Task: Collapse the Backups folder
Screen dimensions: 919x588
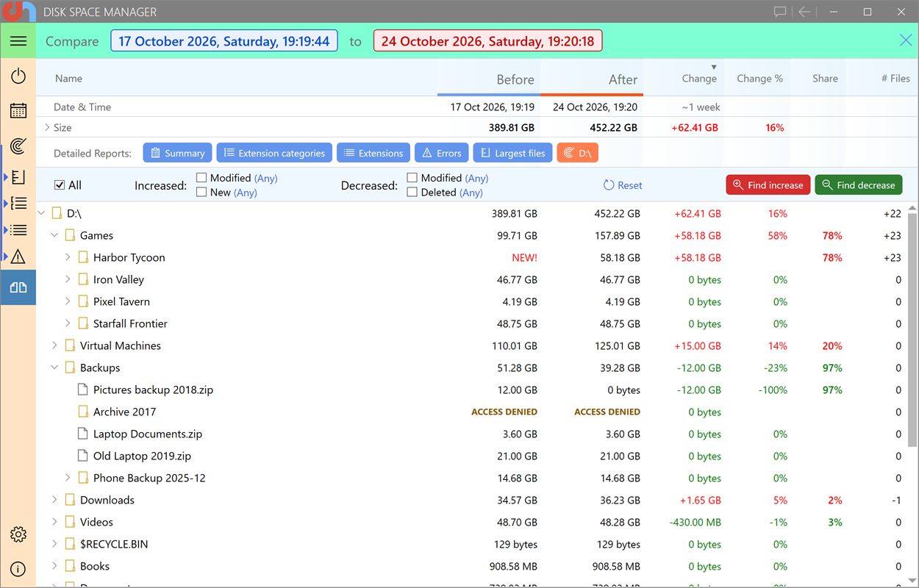Action: (x=54, y=367)
